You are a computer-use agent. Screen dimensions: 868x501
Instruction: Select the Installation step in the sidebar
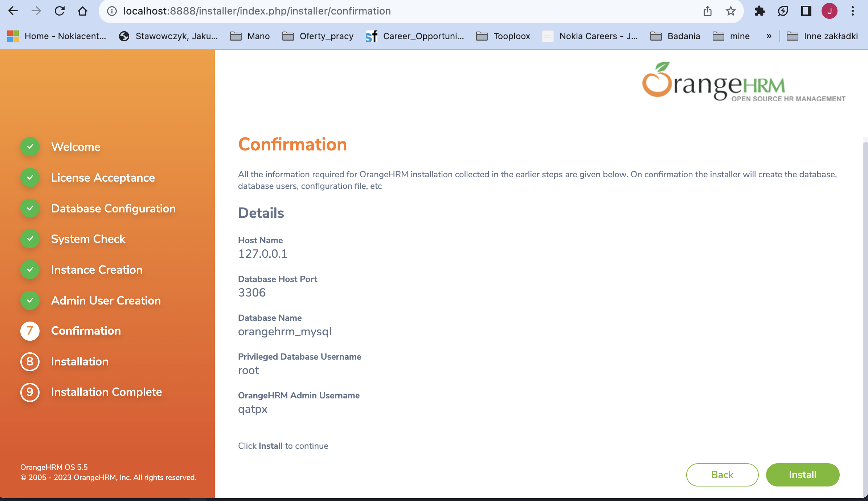coord(80,361)
